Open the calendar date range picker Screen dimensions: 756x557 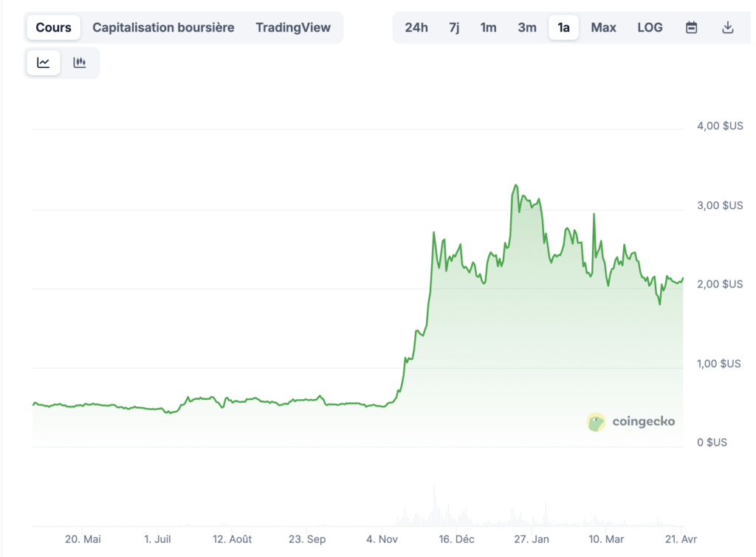point(691,27)
